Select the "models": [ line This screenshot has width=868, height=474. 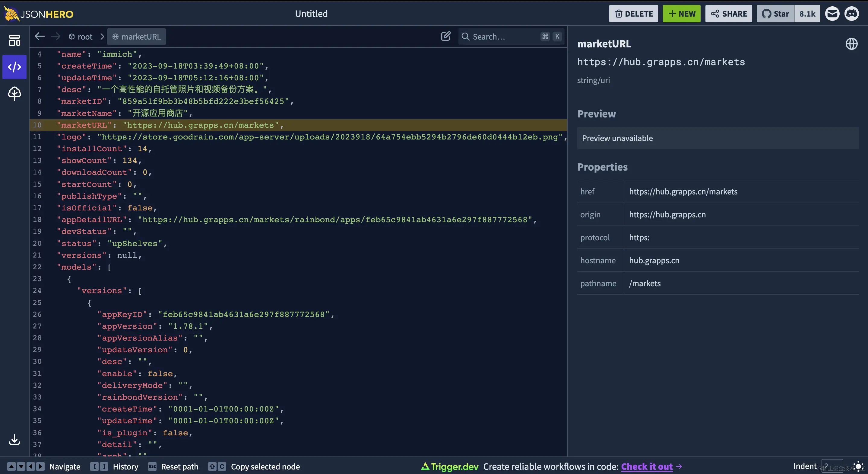tap(298, 267)
